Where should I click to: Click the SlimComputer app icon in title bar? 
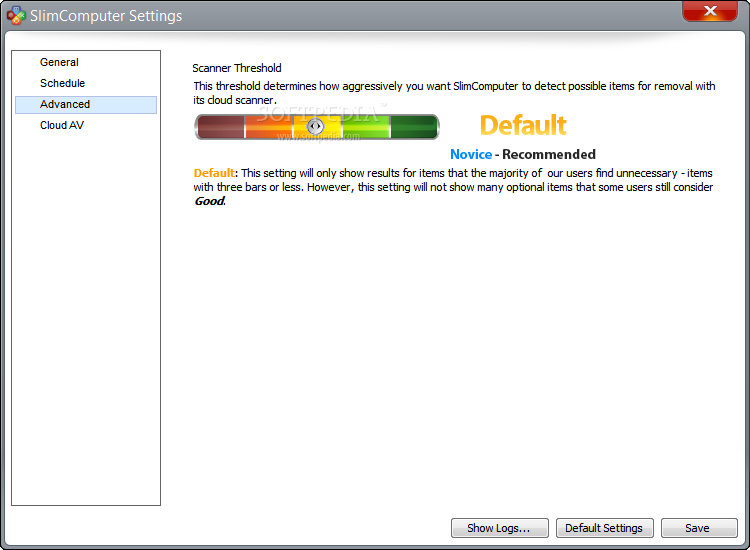pyautogui.click(x=16, y=15)
